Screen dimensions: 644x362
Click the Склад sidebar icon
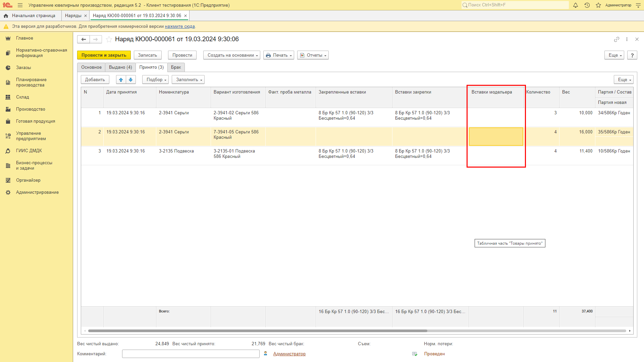pos(8,97)
